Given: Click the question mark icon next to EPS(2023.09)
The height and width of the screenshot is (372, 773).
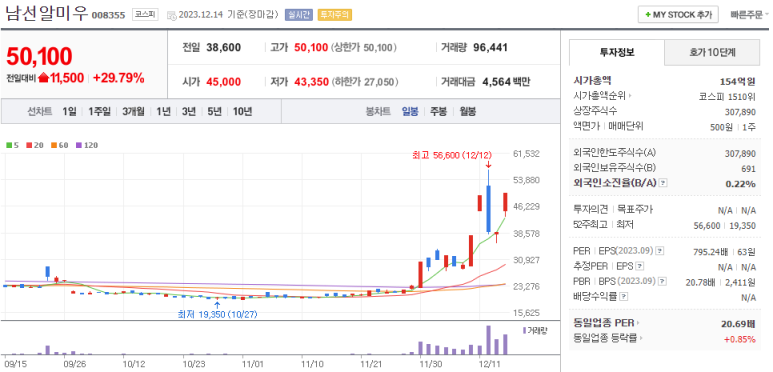Looking at the screenshot, I should tap(660, 251).
